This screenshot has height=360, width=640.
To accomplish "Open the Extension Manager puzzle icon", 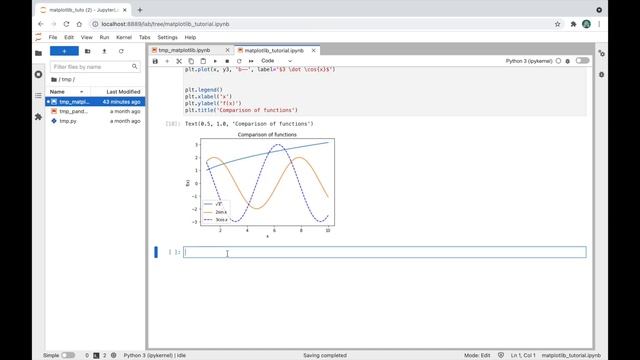I will pos(38,117).
